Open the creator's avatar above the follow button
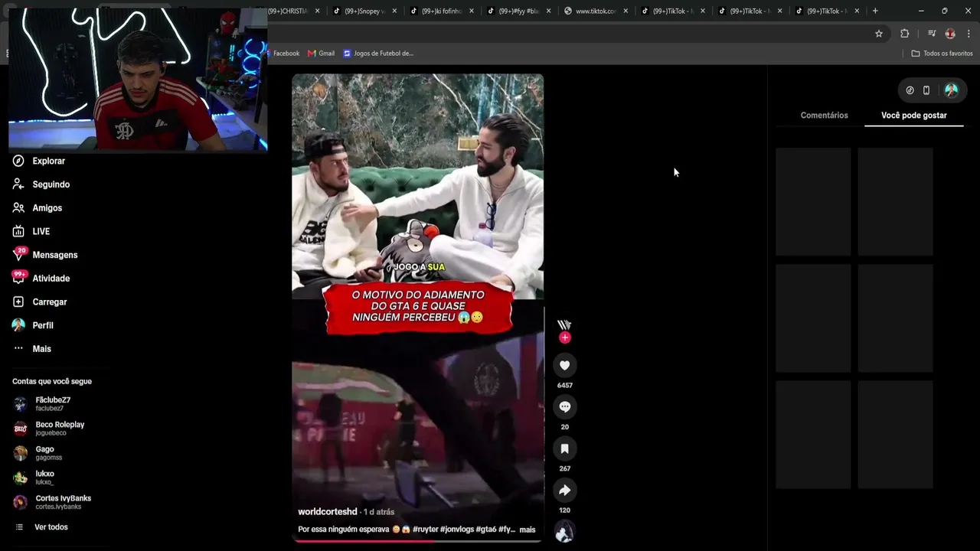This screenshot has width=980, height=551. click(x=564, y=323)
